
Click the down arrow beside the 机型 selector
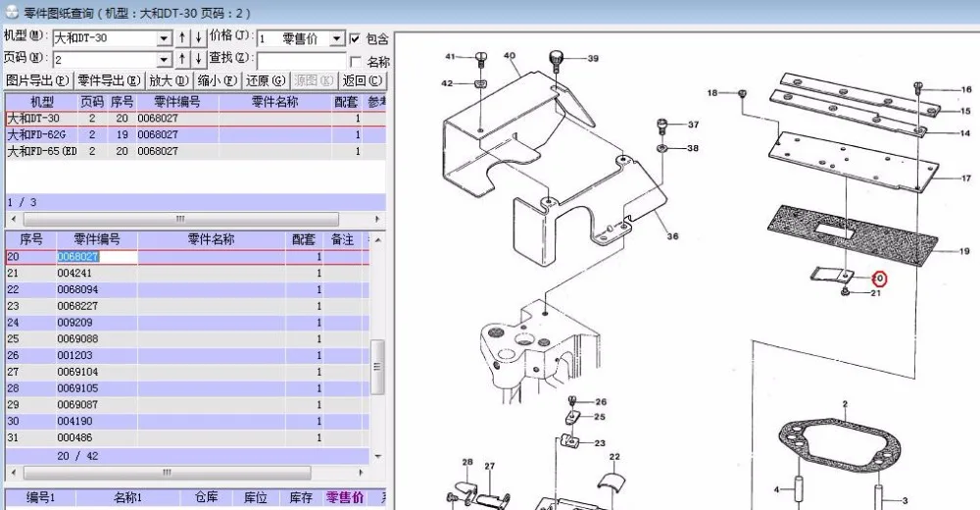point(198,38)
